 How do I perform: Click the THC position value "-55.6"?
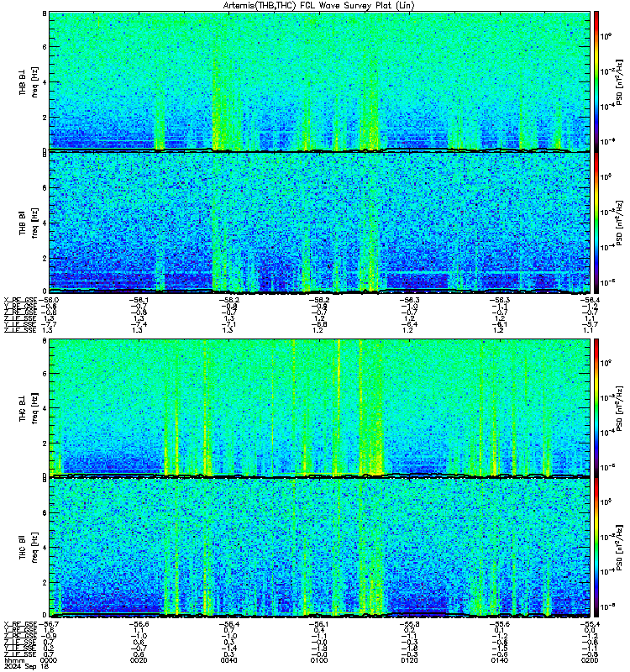[500, 624]
